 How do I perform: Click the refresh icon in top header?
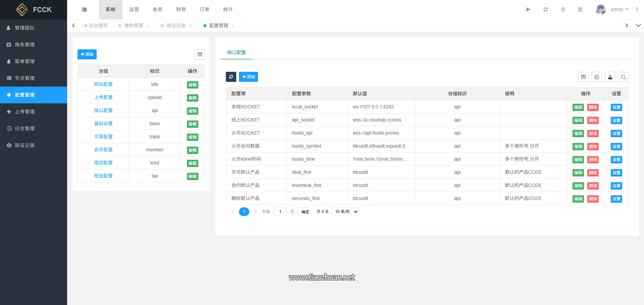546,10
